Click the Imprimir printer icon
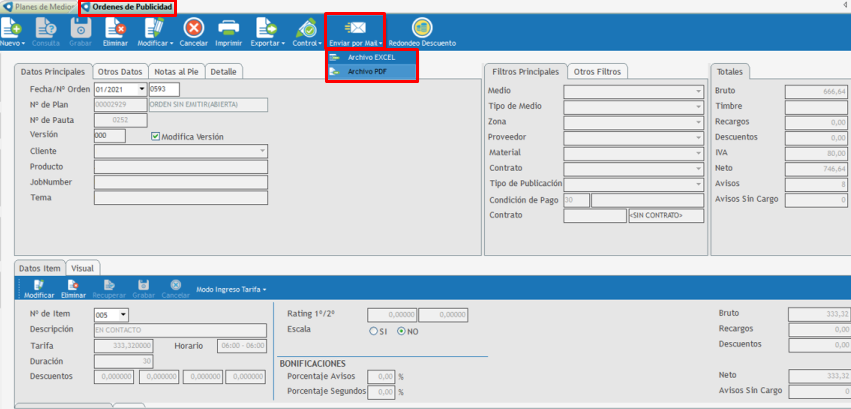Viewport: 851px width, 409px height. pyautogui.click(x=228, y=29)
